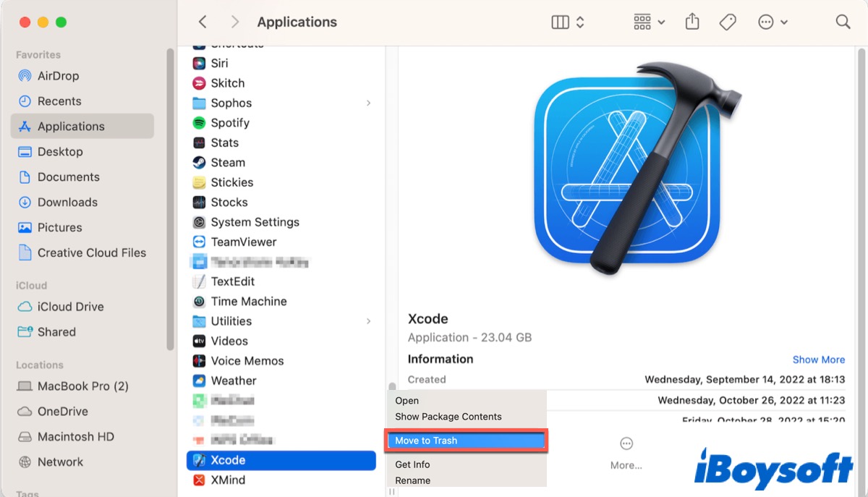Click the Show More link

click(818, 360)
